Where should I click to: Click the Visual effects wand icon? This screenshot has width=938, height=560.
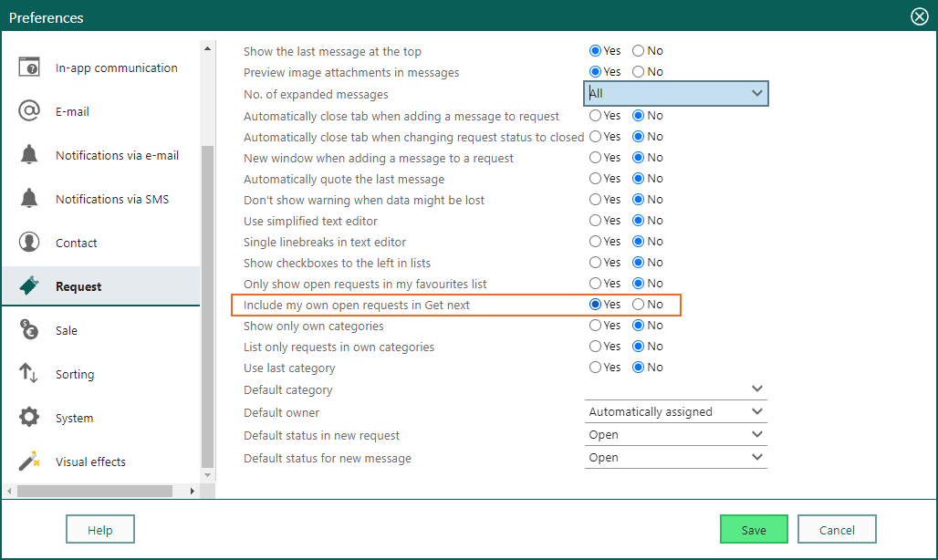coord(28,461)
